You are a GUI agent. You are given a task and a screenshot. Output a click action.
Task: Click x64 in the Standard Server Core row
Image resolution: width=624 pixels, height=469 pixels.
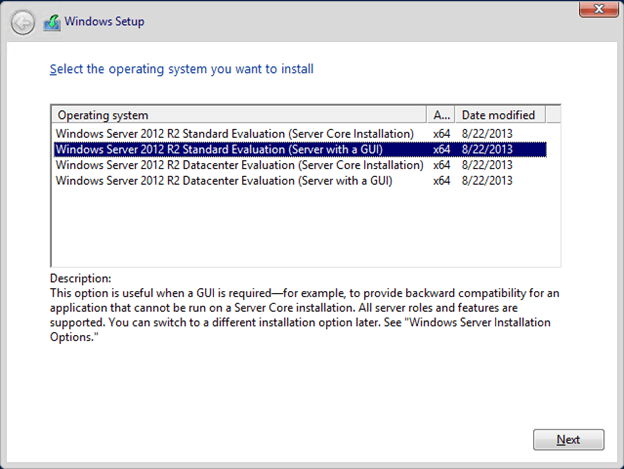pyautogui.click(x=442, y=133)
